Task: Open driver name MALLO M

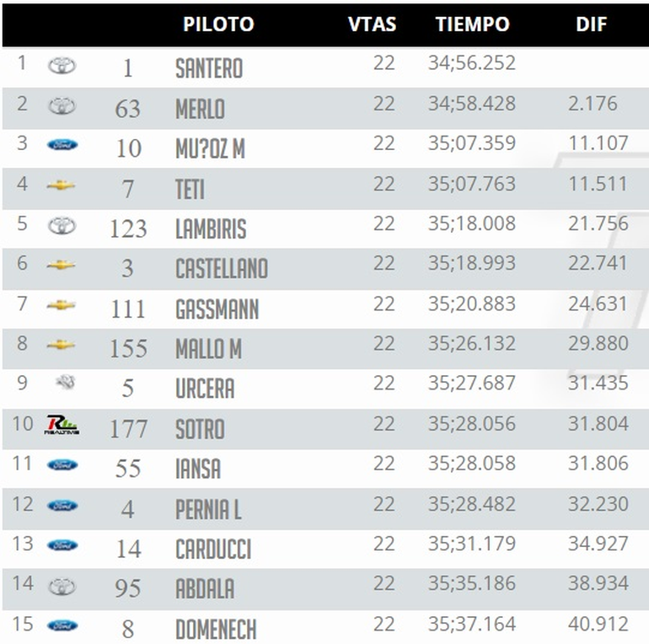Action: (x=208, y=349)
